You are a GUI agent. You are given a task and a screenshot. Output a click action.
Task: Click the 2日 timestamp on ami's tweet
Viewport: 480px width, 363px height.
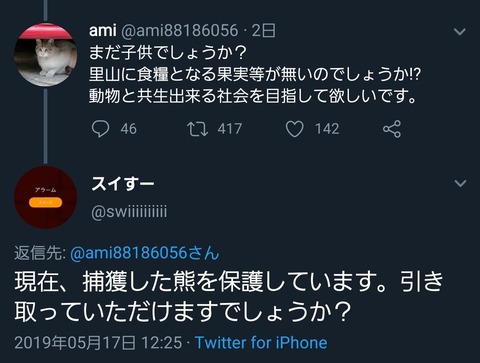(x=264, y=31)
